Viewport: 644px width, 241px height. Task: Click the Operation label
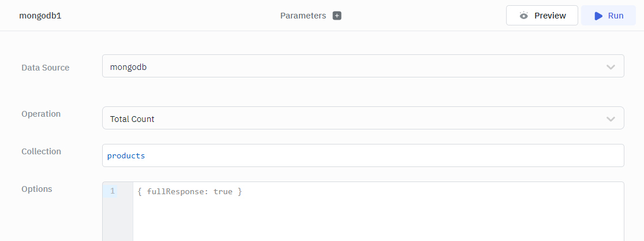[x=41, y=114]
